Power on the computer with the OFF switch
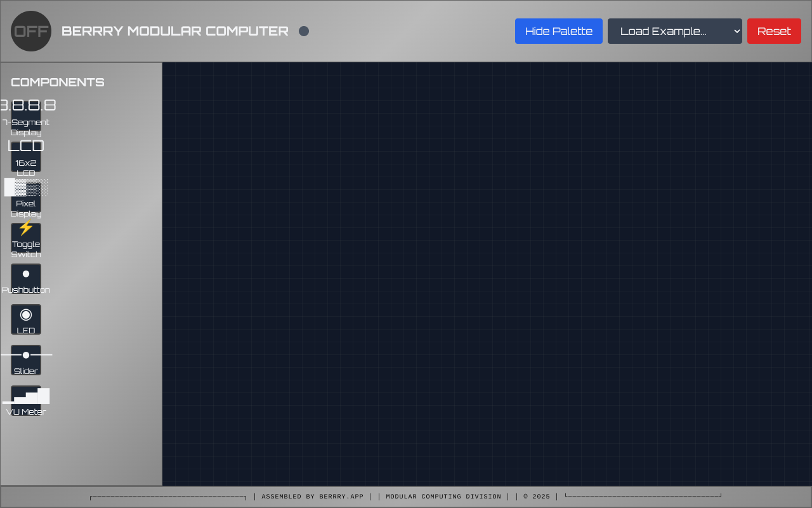 tap(30, 30)
